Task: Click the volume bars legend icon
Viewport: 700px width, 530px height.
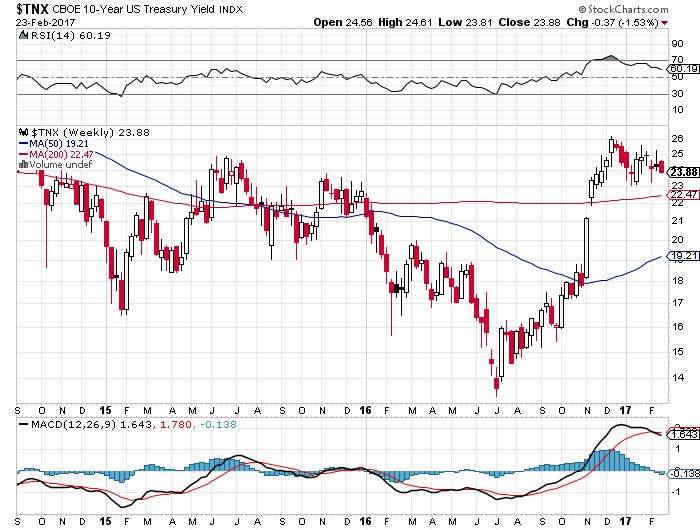Action: [x=24, y=164]
